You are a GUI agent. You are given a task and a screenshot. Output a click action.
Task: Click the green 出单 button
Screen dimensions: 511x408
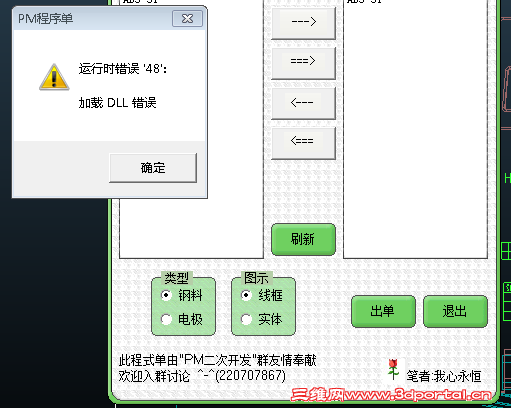383,311
